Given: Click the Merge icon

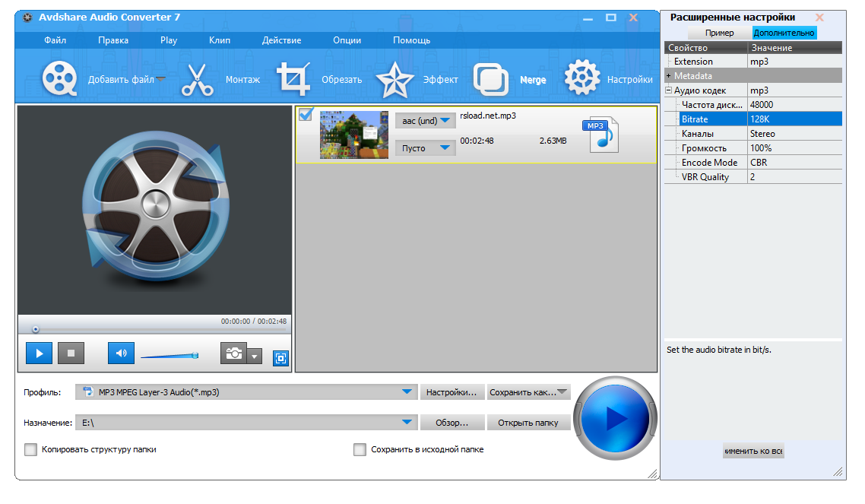Looking at the screenshot, I should 490,79.
